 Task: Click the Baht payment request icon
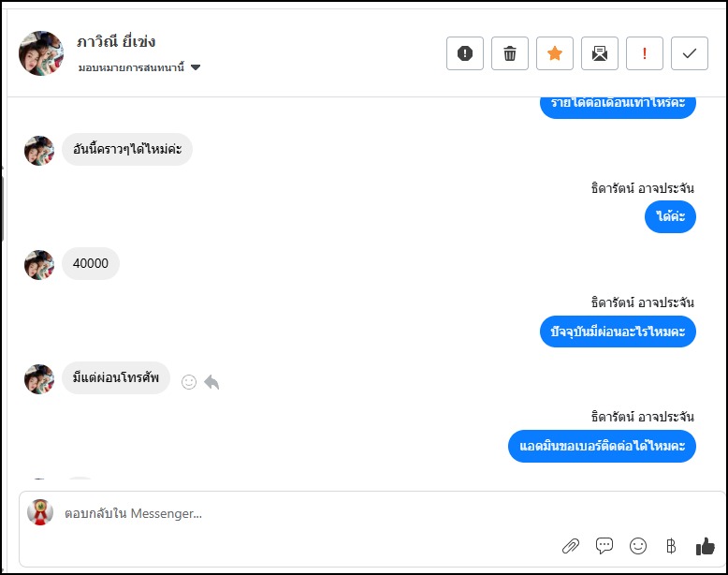(x=671, y=546)
